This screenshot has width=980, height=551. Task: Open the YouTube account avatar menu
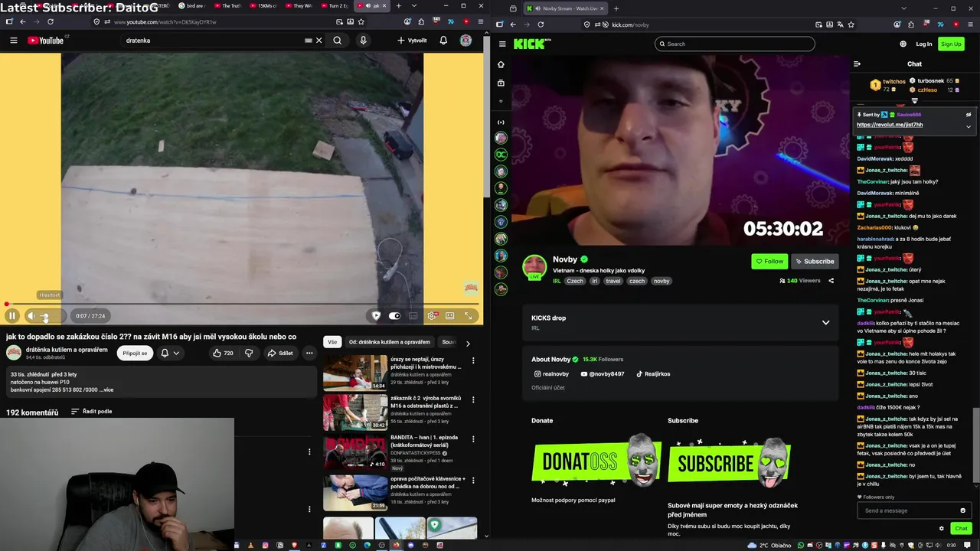pyautogui.click(x=465, y=40)
